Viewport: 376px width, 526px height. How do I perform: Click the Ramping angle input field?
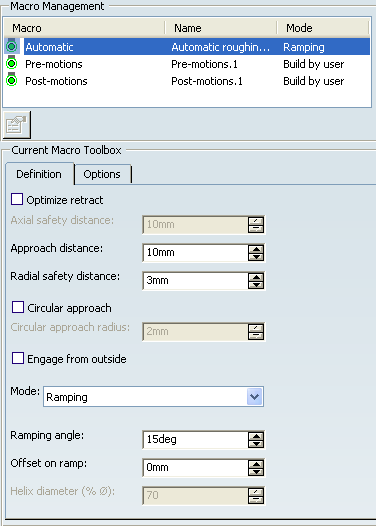point(196,439)
